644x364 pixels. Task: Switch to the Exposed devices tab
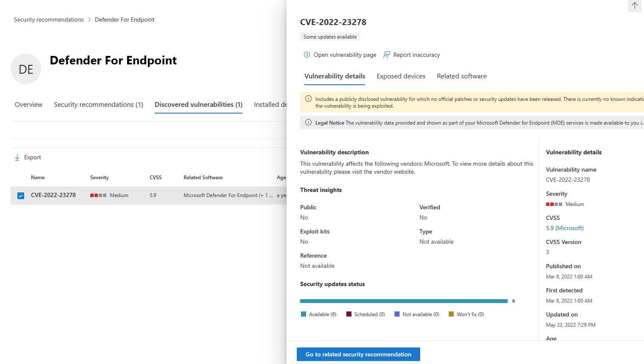click(x=401, y=76)
